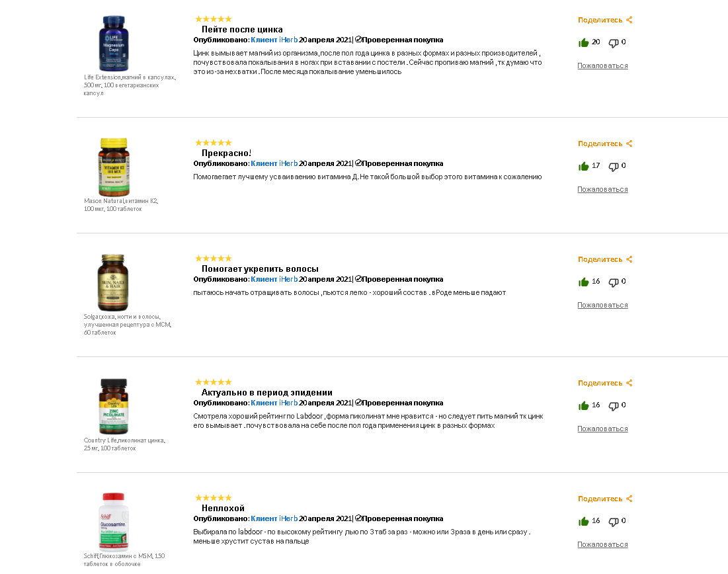Like the 'Неплохой' glucosamine review
The image size is (728, 574).
pyautogui.click(x=584, y=522)
